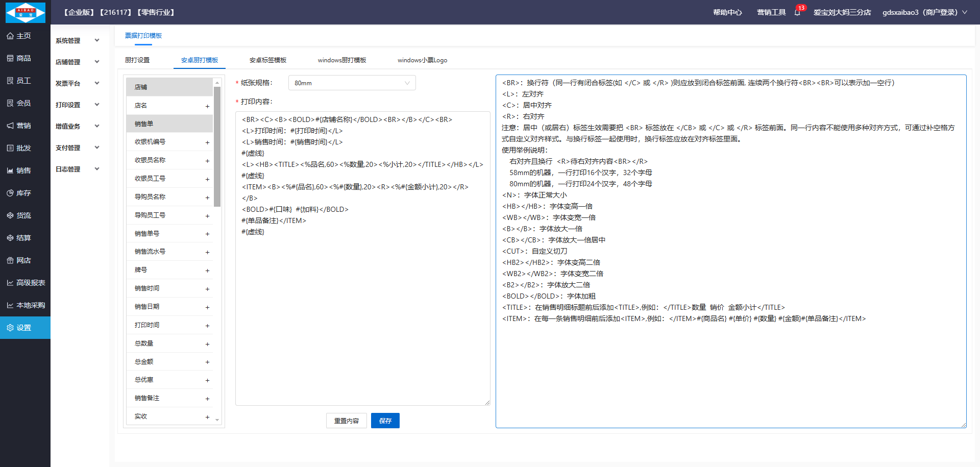Switch to the windows厨打模板 tab

point(341,60)
